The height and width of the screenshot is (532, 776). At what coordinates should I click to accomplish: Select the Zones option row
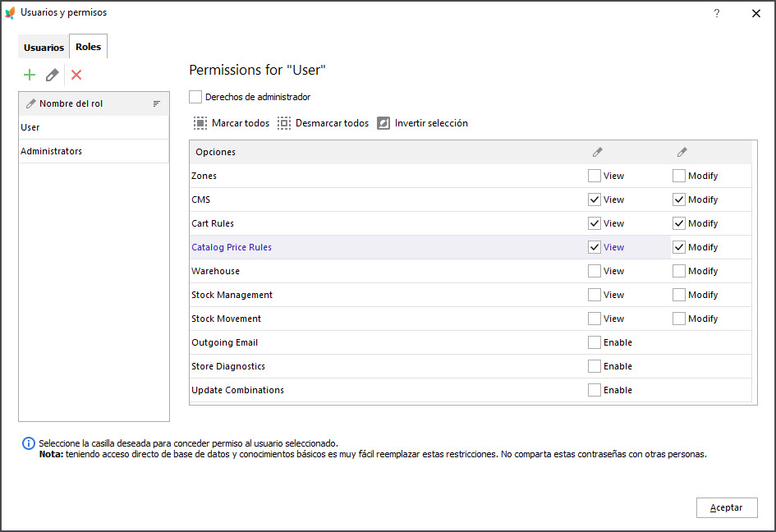pos(471,176)
